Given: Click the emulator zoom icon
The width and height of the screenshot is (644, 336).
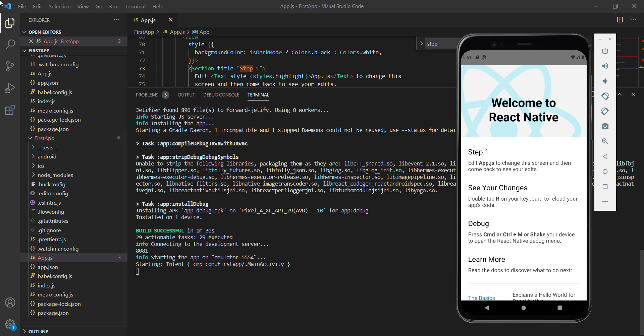Looking at the screenshot, I should tap(605, 141).
